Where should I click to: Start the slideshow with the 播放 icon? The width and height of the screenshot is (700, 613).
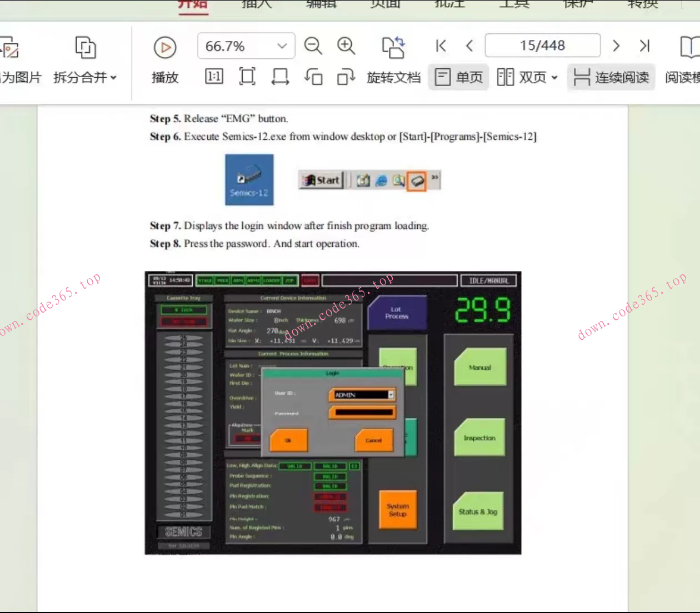tap(165, 48)
